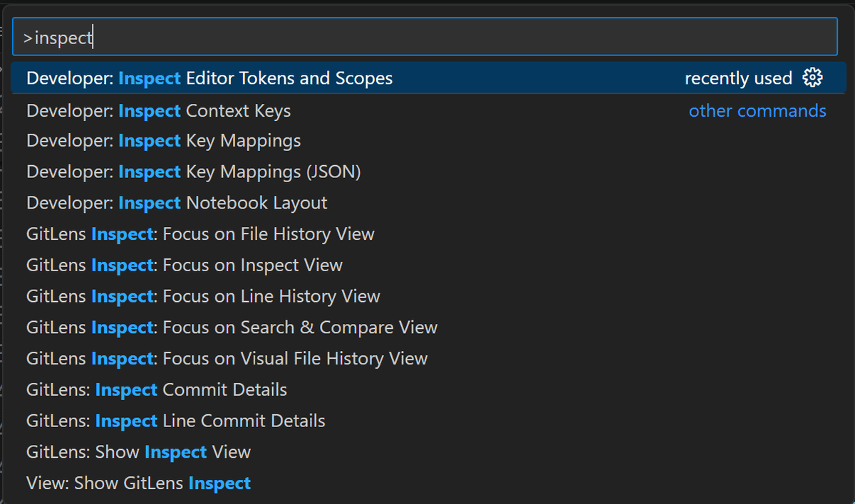Choose GitLens Inspect: Focus on Inspect View
This screenshot has width=855, height=504.
(427, 265)
